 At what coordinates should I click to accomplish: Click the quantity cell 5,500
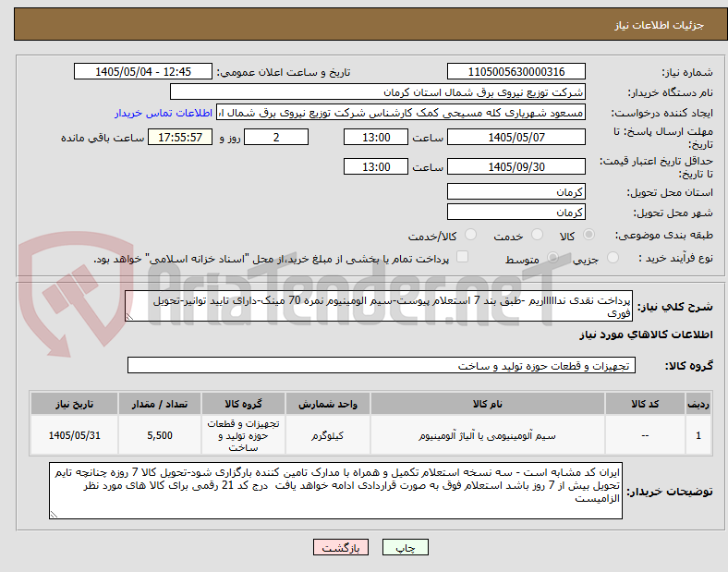tap(160, 435)
